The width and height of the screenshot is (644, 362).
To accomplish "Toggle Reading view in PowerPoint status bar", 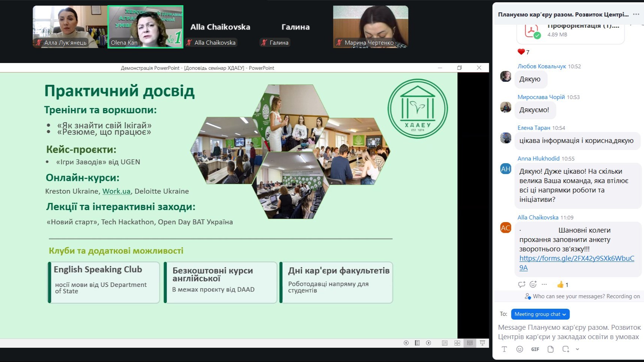I will point(470,343).
